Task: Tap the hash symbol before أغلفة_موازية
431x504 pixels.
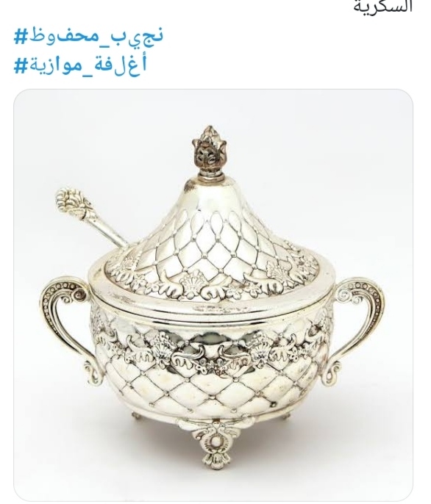Action: pyautogui.click(x=20, y=65)
